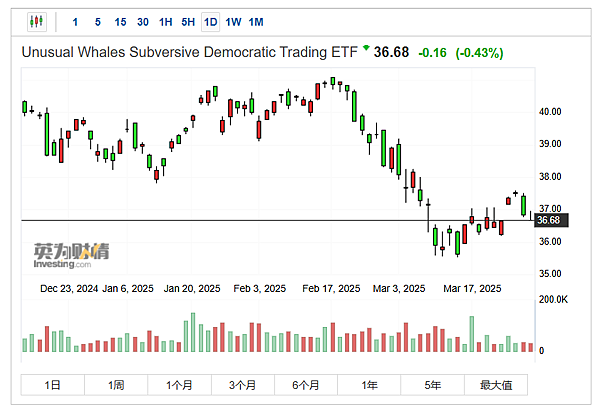This screenshot has width=600, height=414.
Task: Choose the 1M interval
Action: click(x=256, y=22)
